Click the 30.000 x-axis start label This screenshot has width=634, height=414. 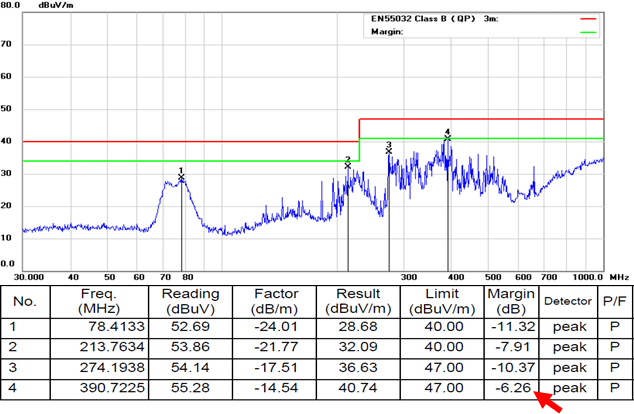click(29, 277)
